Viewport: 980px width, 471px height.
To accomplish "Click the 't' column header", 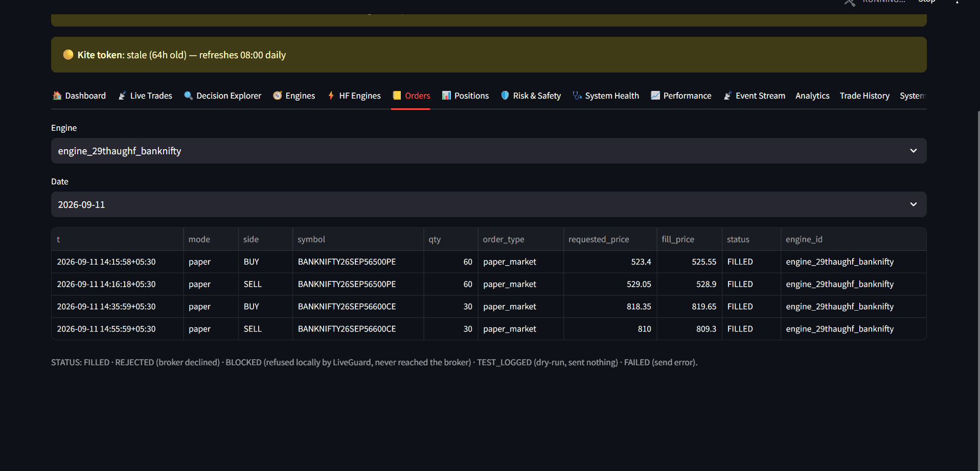I will click(x=117, y=239).
